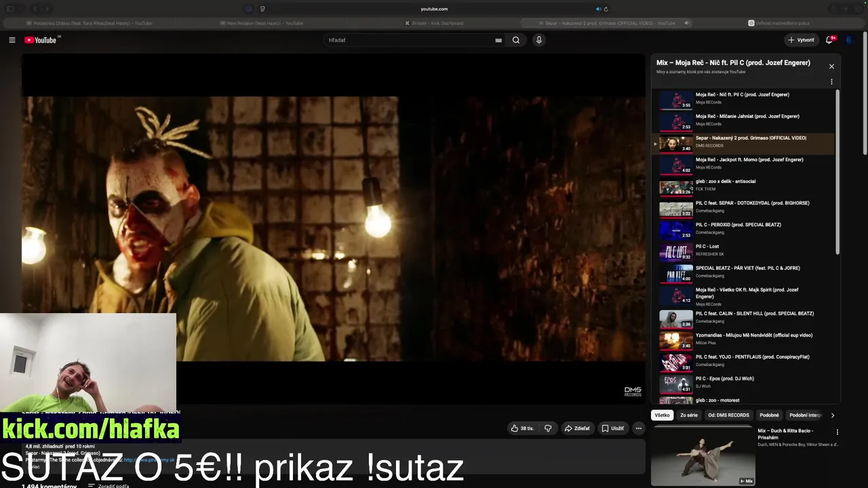Like the video with thumbs up
Screen dimensions: 868x488
tap(522, 428)
